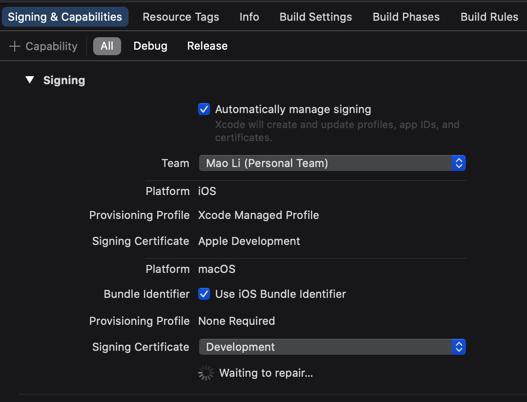Screen dimensions: 527x402
Task: Click the Waiting to repair spinner
Action: click(x=206, y=373)
